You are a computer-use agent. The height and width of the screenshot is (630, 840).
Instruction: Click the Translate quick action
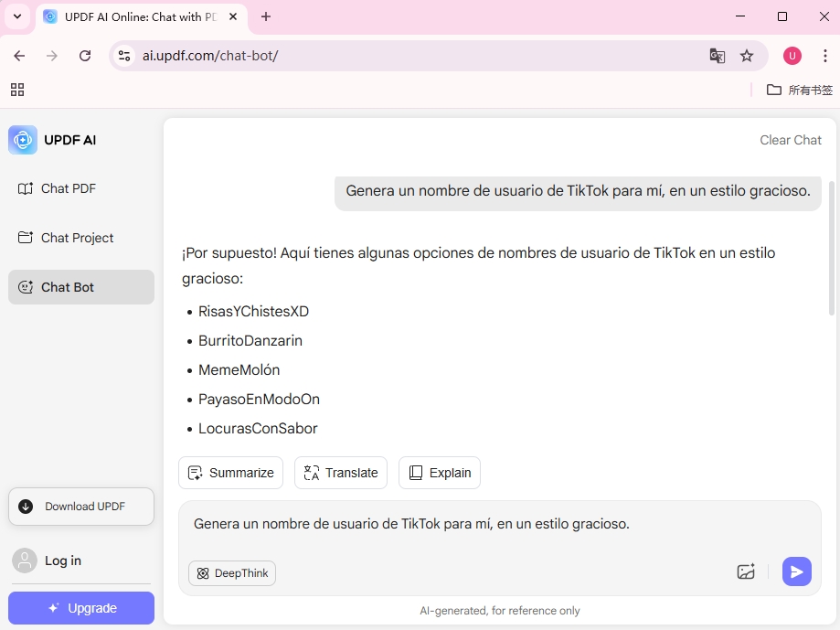click(x=341, y=473)
